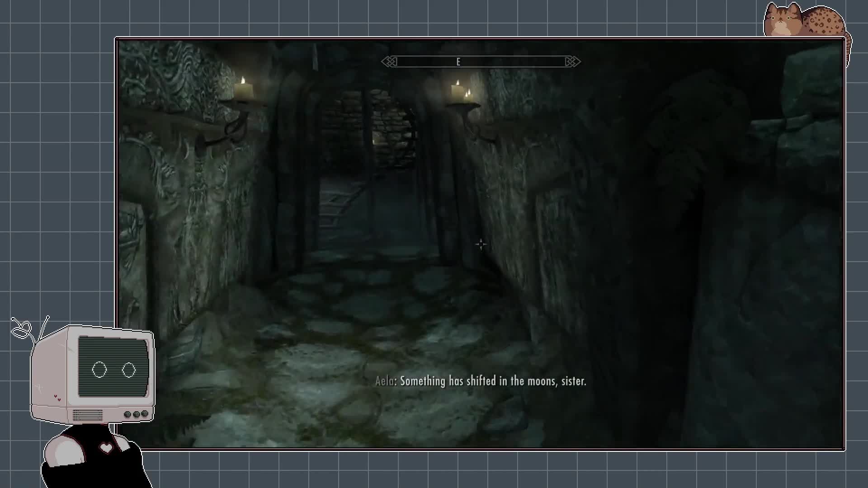Click the crosshair in the center of the game

point(481,244)
